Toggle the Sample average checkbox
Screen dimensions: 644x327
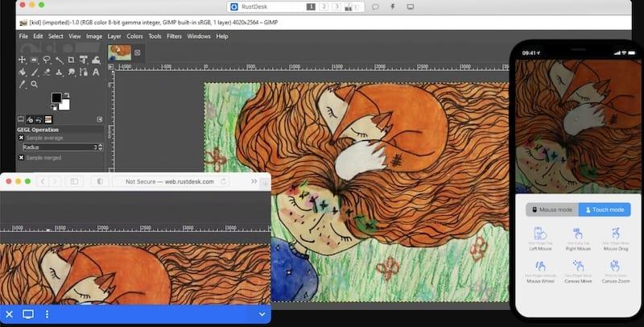click(x=22, y=138)
